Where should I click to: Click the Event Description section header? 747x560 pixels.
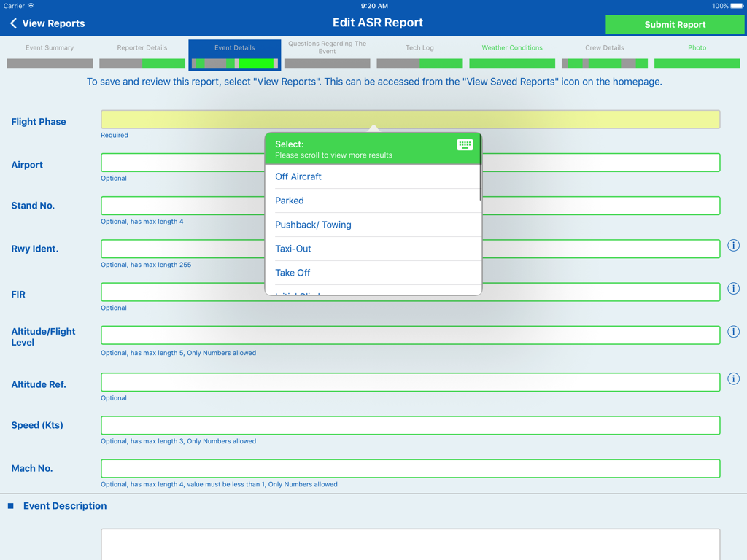[65, 506]
